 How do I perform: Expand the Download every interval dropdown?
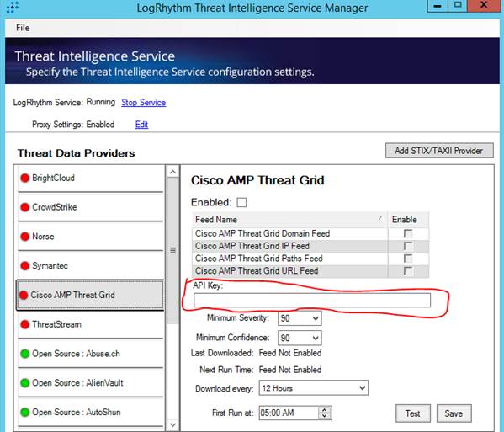point(314,388)
